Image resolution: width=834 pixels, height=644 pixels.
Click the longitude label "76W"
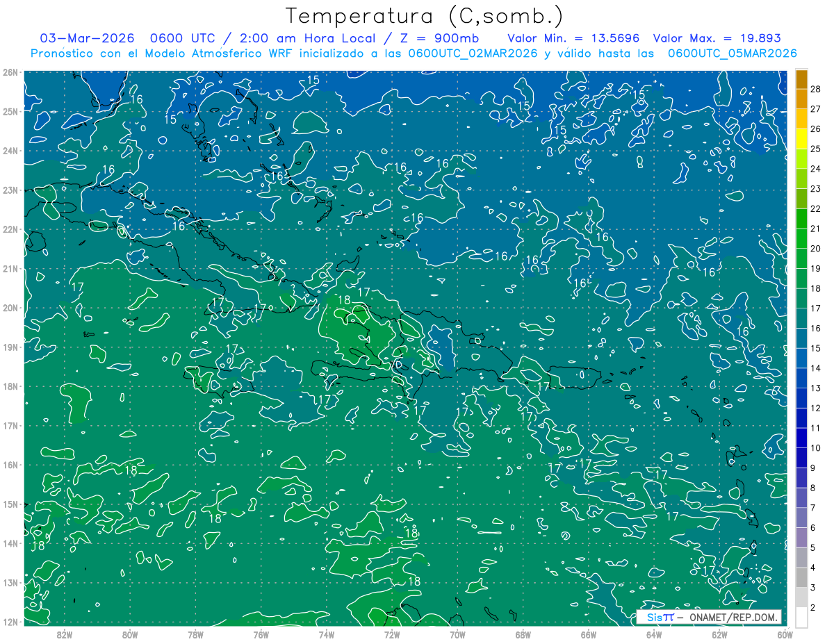261,634
